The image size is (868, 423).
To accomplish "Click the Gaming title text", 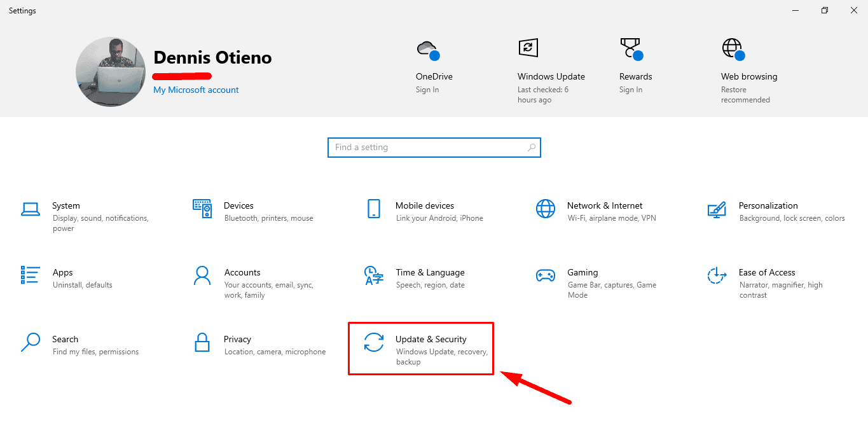I will (582, 272).
